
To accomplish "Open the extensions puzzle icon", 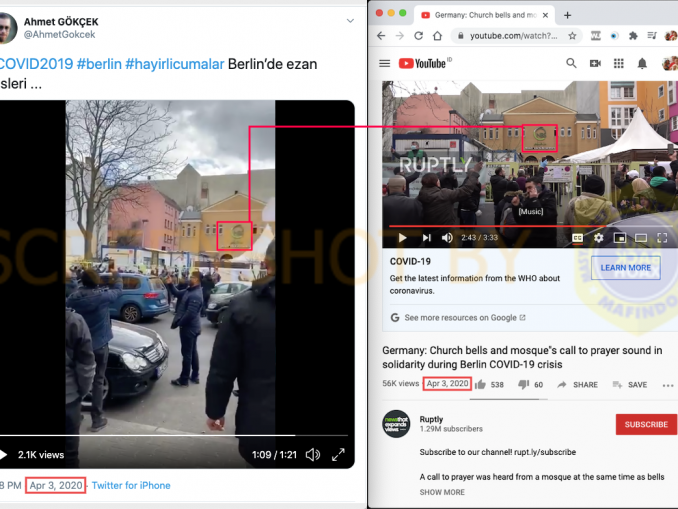I will pyautogui.click(x=633, y=36).
